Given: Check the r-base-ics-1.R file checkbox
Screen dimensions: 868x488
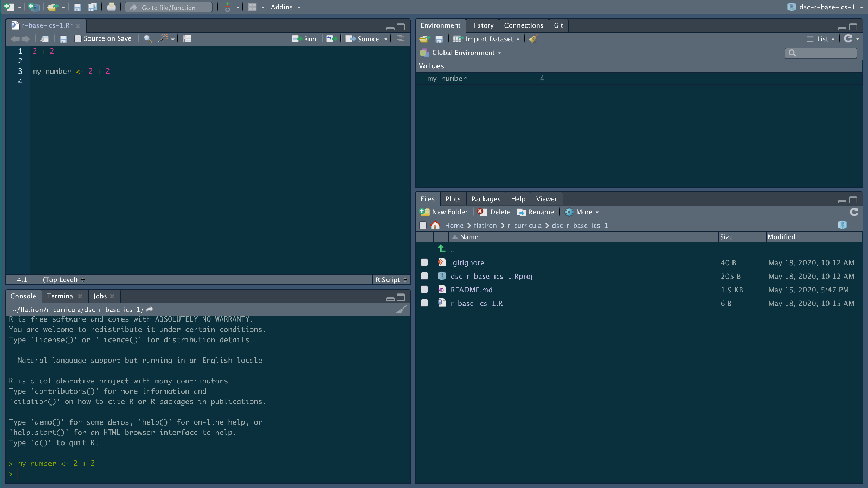Looking at the screenshot, I should coord(425,303).
